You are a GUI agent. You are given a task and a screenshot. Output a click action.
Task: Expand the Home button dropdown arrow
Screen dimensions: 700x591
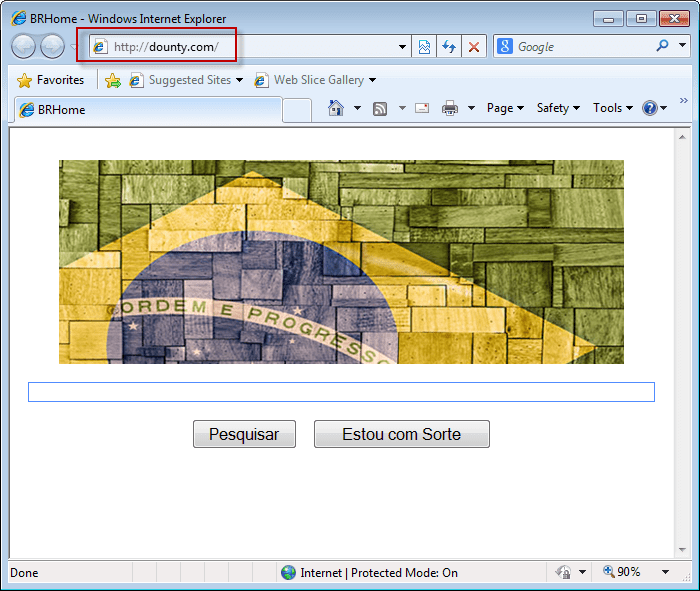(357, 108)
